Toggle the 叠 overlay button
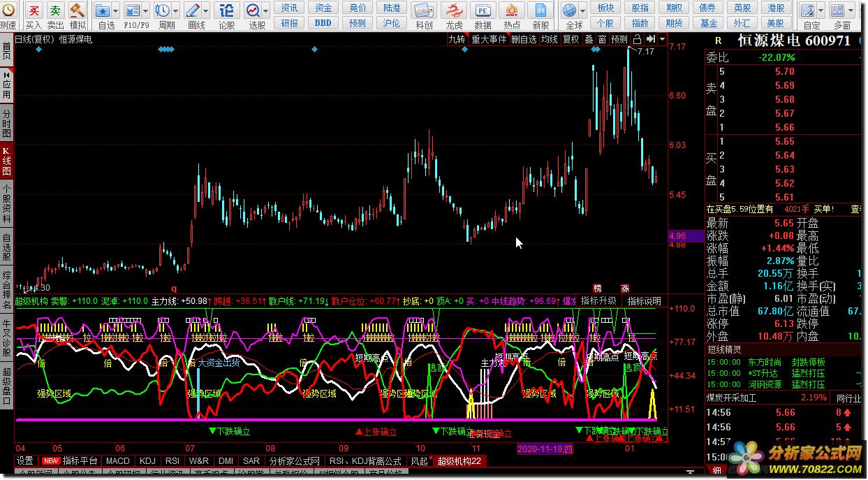Image resolution: width=868 pixels, height=480 pixels. 589,40
